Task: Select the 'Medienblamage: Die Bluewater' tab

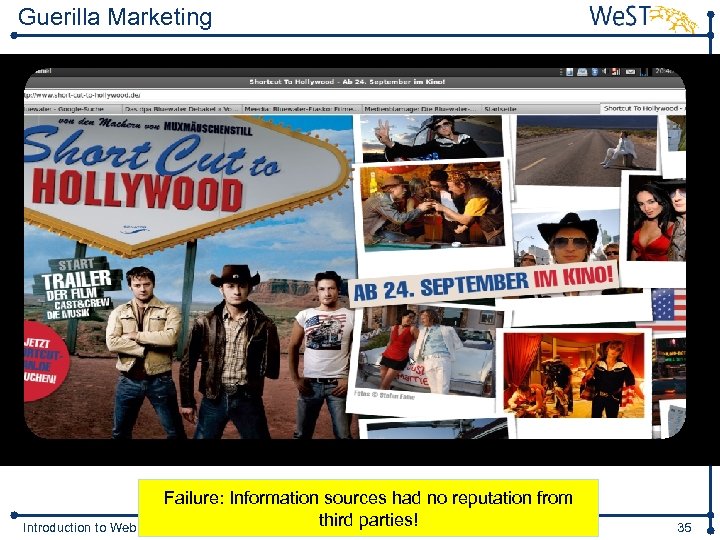Action: pyautogui.click(x=421, y=109)
